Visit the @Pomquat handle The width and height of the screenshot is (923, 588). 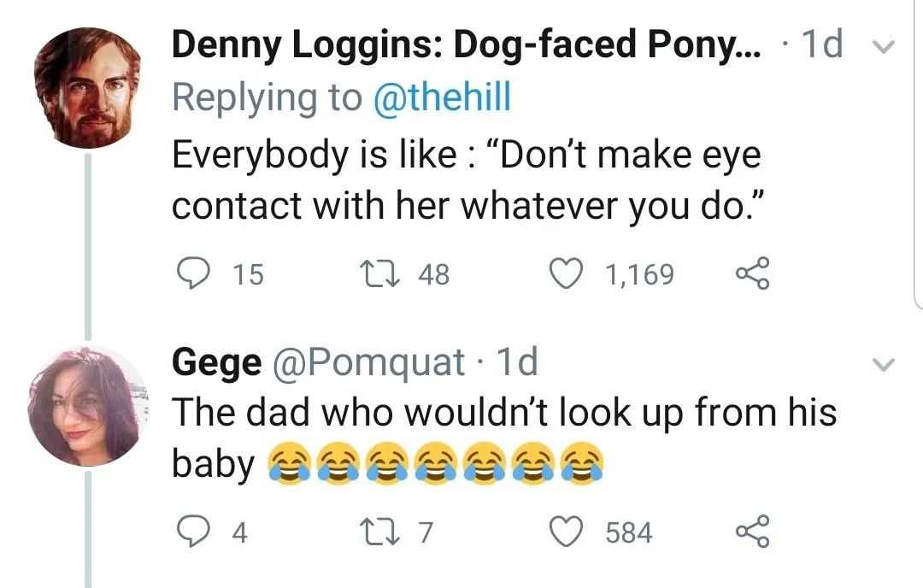pos(368,363)
